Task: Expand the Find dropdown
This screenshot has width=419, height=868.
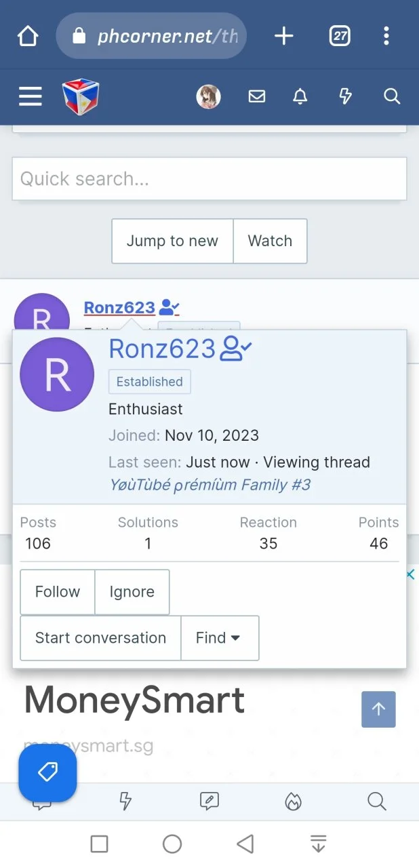Action: pos(220,638)
